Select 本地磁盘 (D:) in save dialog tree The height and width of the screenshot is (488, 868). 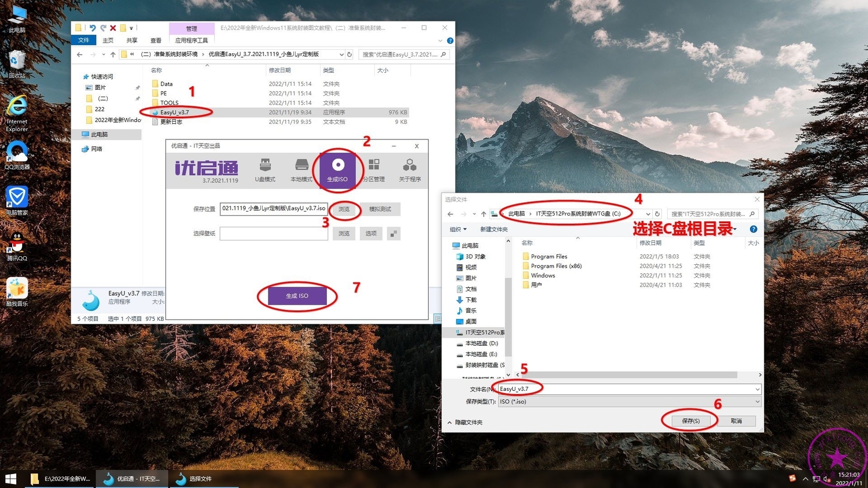click(x=481, y=343)
